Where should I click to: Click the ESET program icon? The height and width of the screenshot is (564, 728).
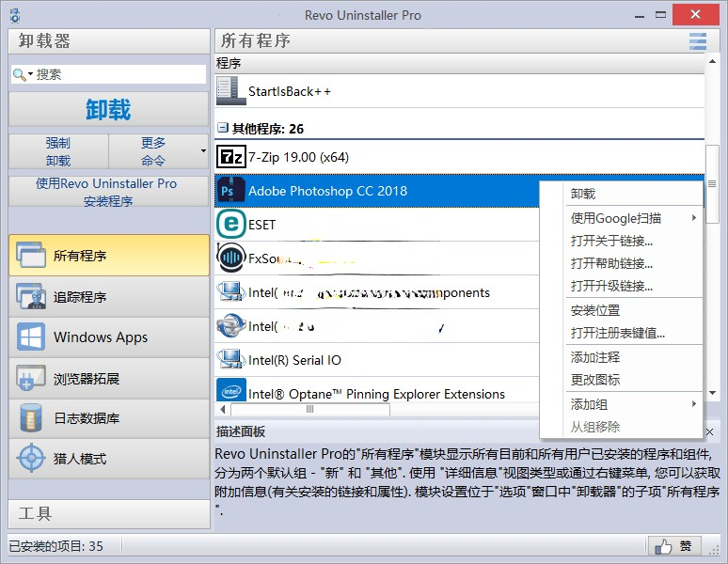(230, 225)
